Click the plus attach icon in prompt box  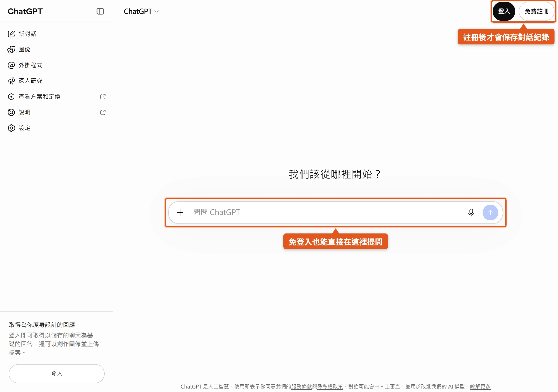[x=180, y=213]
